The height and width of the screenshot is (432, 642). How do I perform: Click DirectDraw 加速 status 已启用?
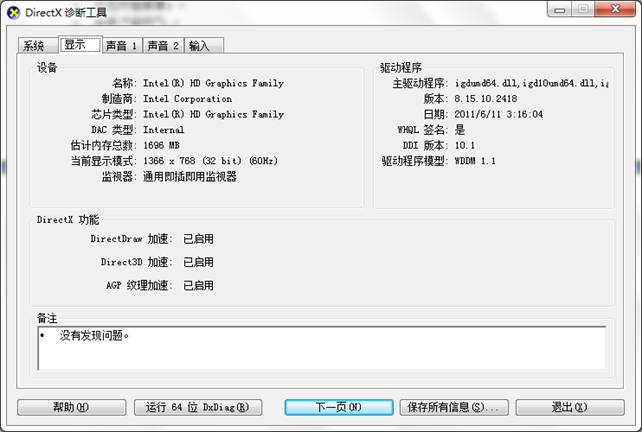198,239
